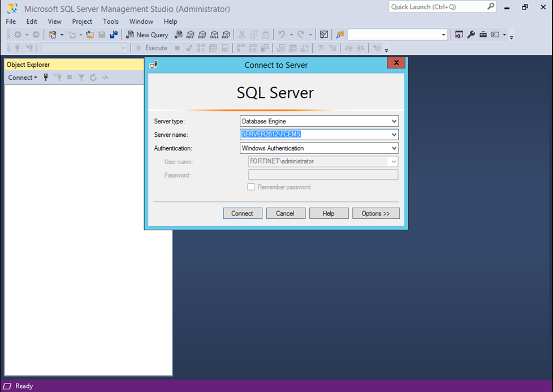Image resolution: width=553 pixels, height=392 pixels.
Task: Expand the Server type dropdown
Action: [394, 121]
